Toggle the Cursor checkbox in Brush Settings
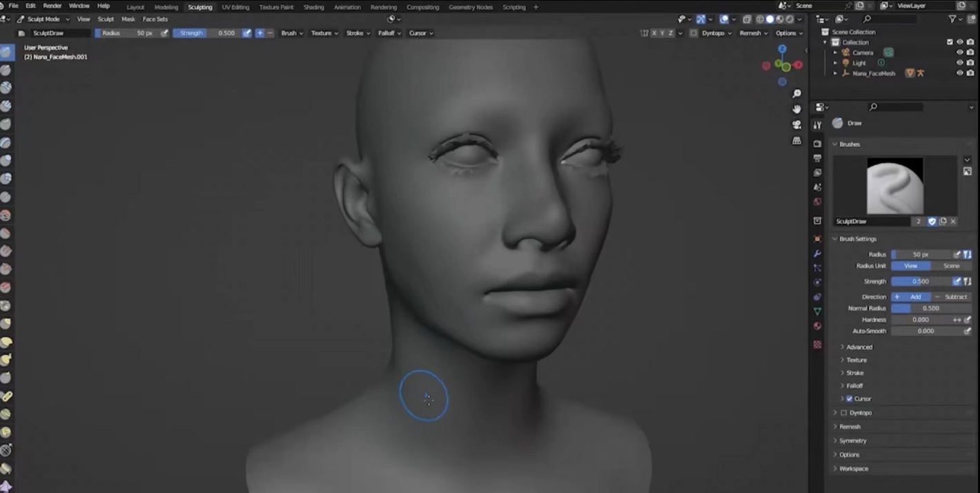 [x=850, y=398]
